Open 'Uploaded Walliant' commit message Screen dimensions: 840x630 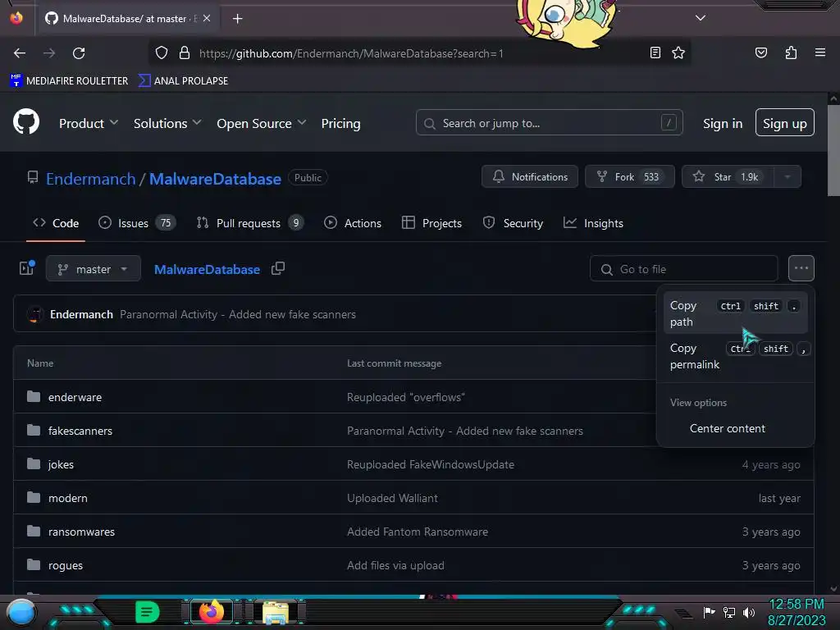point(392,498)
